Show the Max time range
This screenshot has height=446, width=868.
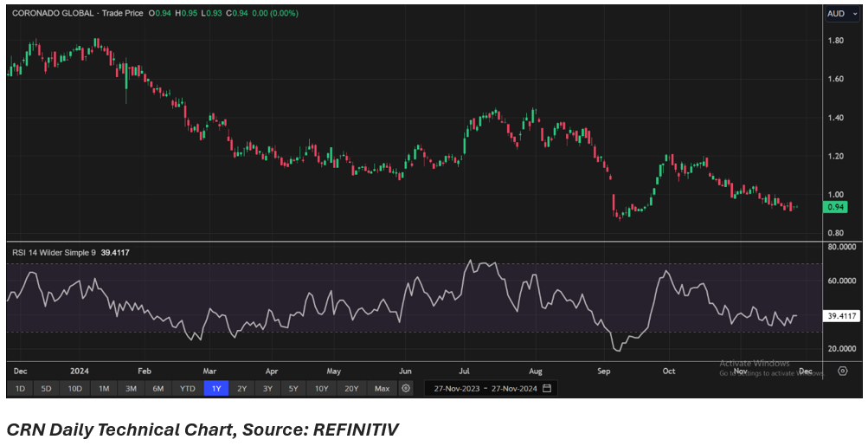click(382, 388)
